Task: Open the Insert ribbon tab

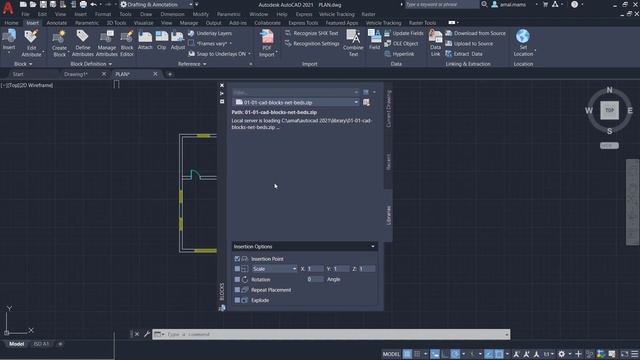Action: (32, 23)
